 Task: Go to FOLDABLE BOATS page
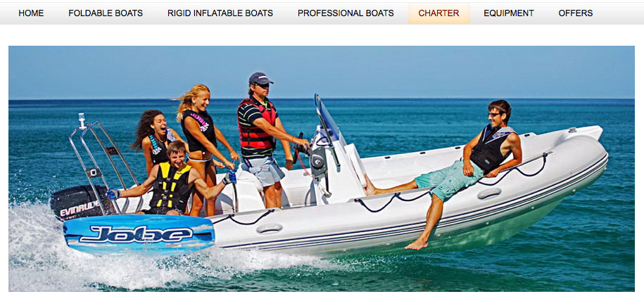tap(106, 13)
